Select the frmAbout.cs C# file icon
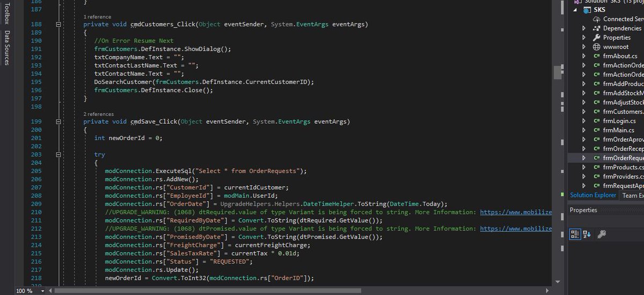644x295 pixels. tap(597, 56)
